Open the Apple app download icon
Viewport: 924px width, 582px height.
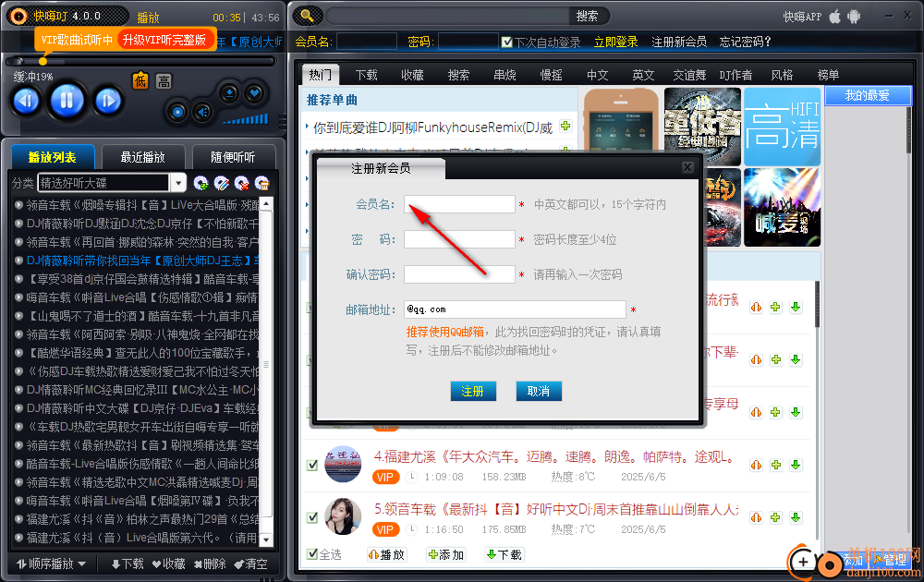[x=835, y=17]
